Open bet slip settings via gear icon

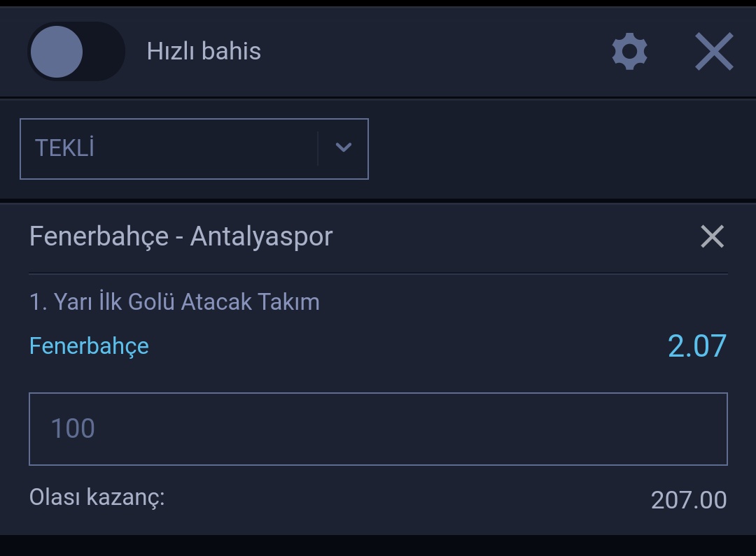click(x=630, y=51)
